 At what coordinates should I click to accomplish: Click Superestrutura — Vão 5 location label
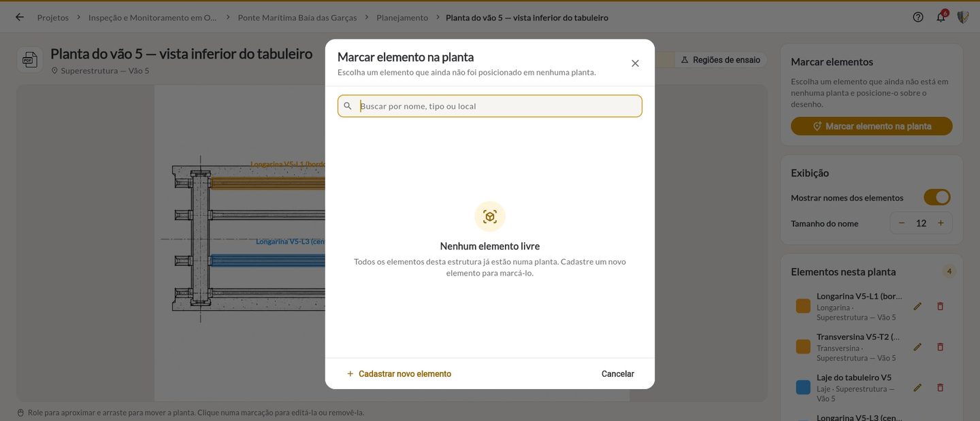[105, 71]
